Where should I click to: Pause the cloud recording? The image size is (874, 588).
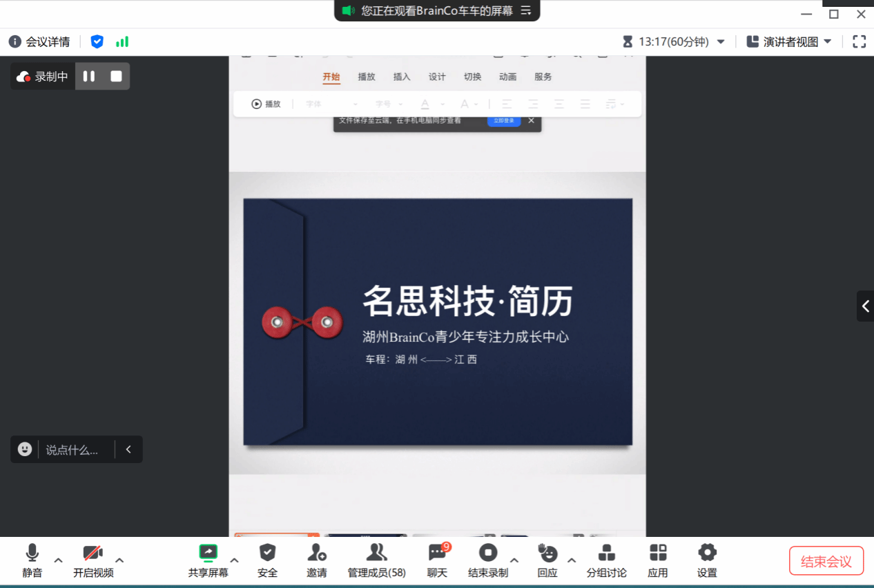pos(89,77)
